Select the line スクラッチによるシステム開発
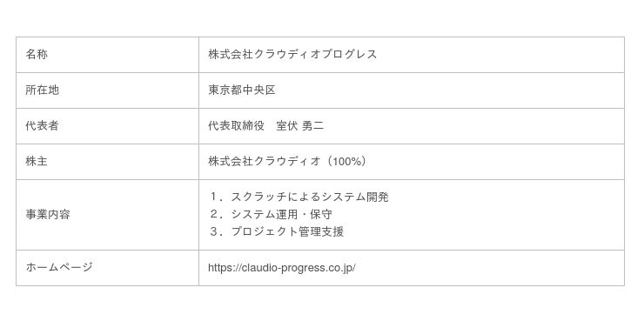Screen dimensions: 644x321 (x=310, y=197)
